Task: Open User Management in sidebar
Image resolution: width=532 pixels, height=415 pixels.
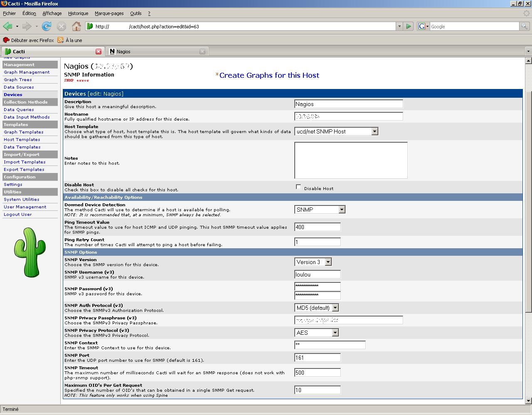Action: (x=25, y=207)
